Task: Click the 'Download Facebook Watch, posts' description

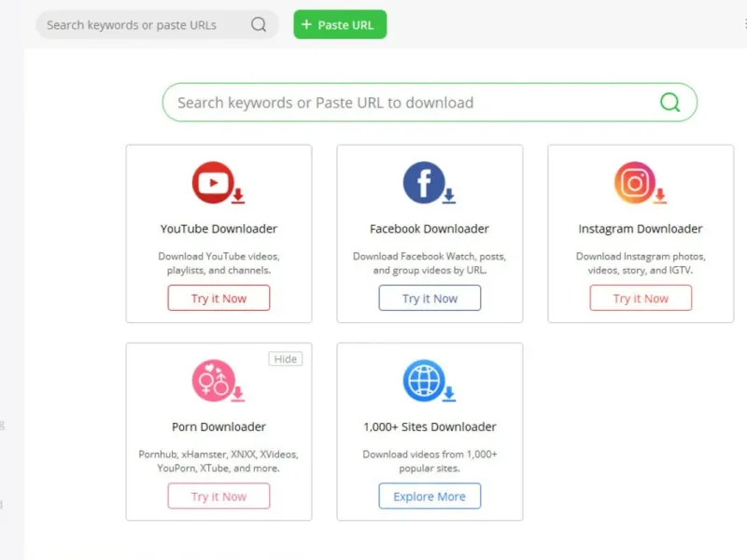Action: tap(430, 263)
